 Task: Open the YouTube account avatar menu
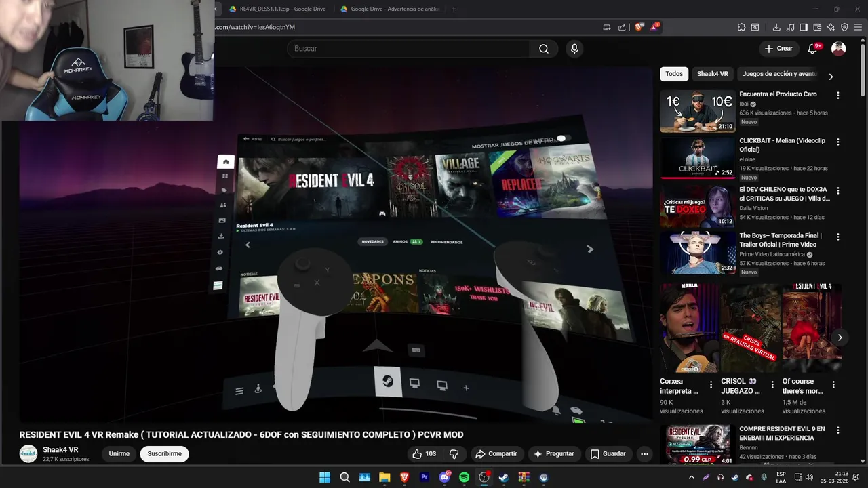(839, 49)
